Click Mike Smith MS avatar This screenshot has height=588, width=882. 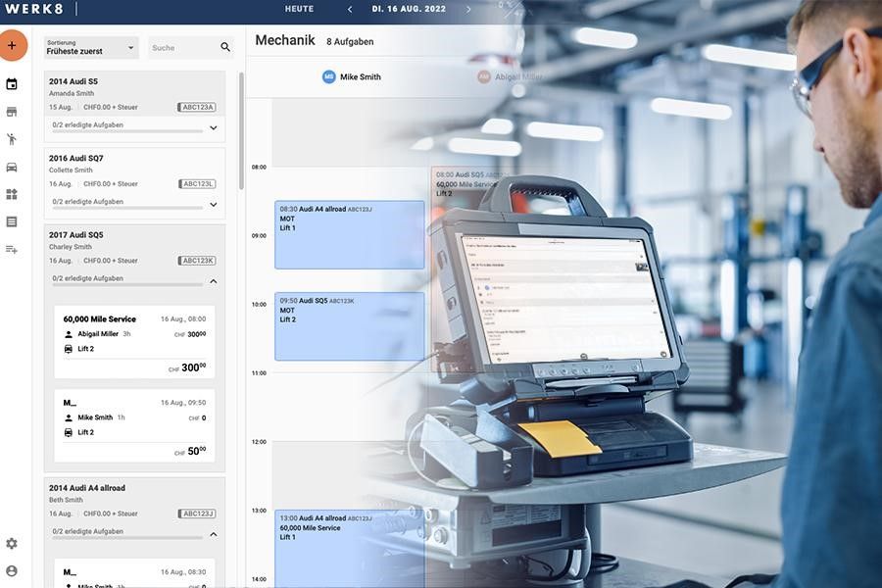coord(328,77)
